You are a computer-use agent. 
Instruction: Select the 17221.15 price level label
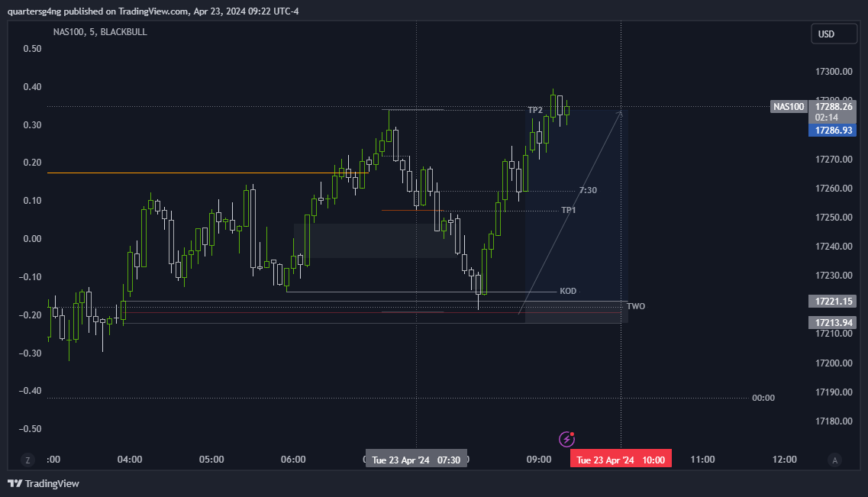coord(833,301)
